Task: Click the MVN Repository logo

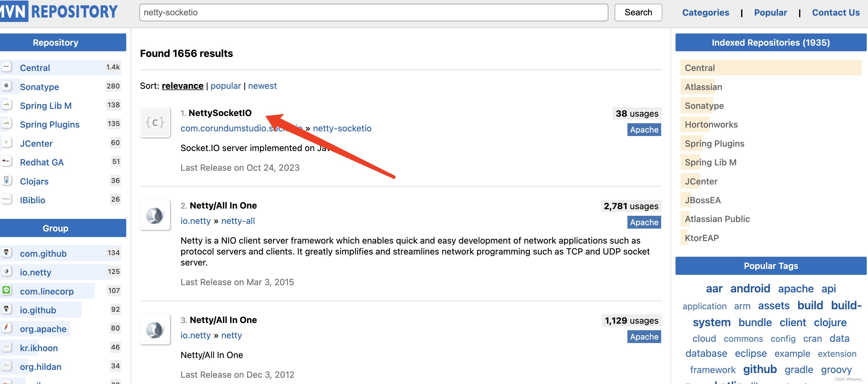Action: pos(59,12)
